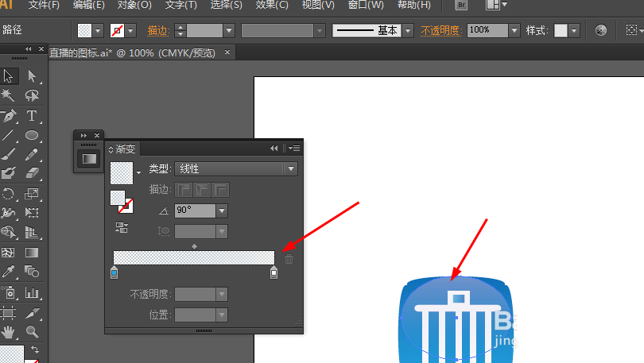
Task: Activate the Scale tool
Action: [x=32, y=193]
